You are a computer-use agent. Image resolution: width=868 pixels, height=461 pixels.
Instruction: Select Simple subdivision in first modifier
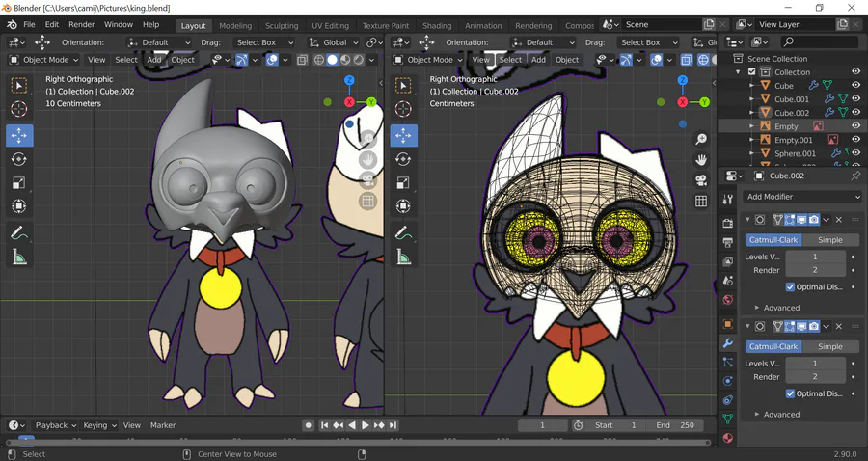pyautogui.click(x=830, y=240)
